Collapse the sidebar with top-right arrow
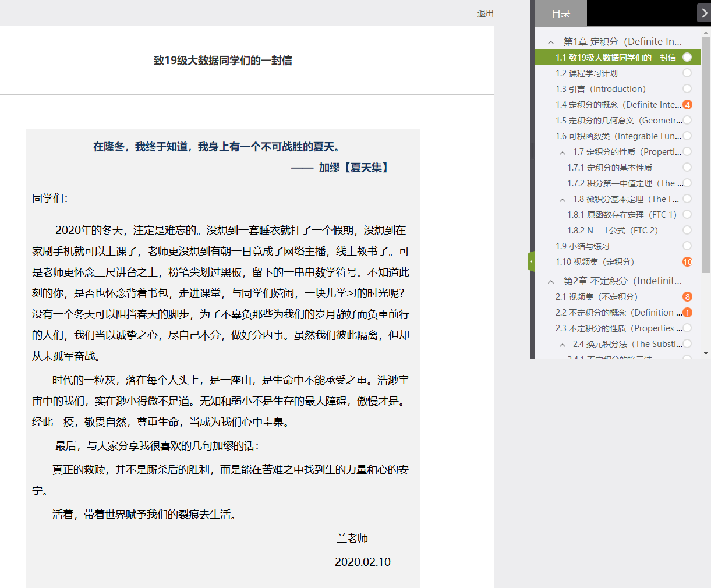This screenshot has height=588, width=711. tap(703, 13)
